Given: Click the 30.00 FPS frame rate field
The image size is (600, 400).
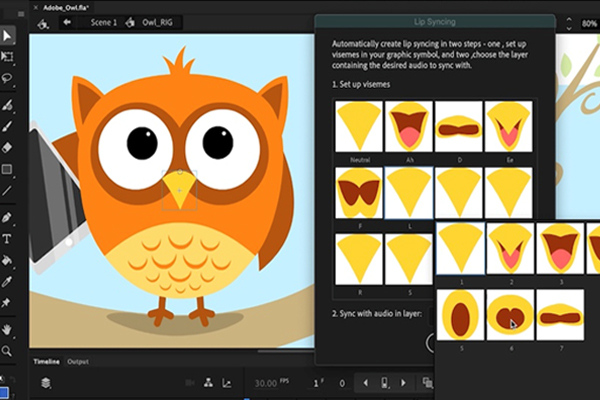Looking at the screenshot, I should pyautogui.click(x=266, y=383).
